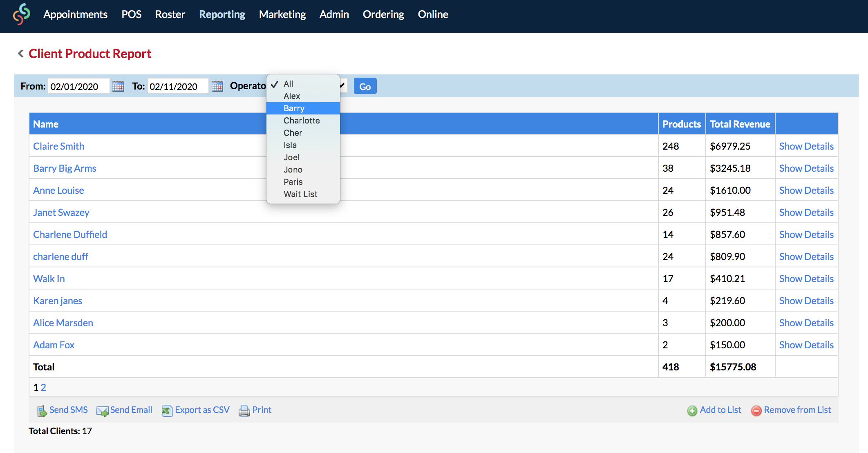This screenshot has width=868, height=453.
Task: Choose Barry from the operator list
Action: (303, 108)
